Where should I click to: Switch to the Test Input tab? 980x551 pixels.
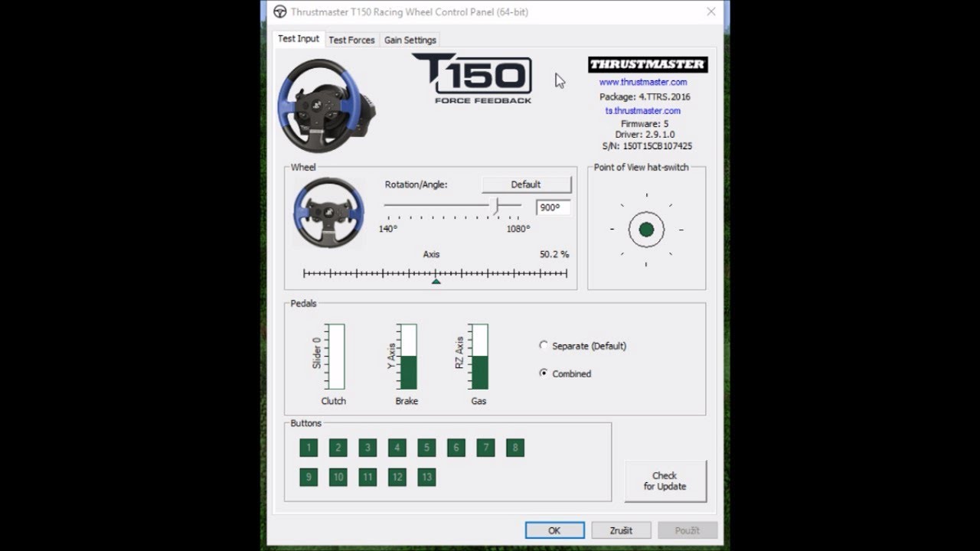pos(299,39)
